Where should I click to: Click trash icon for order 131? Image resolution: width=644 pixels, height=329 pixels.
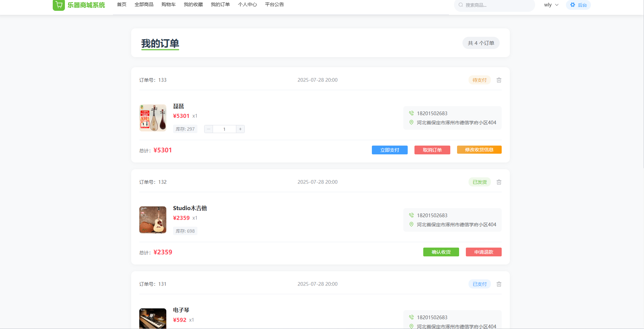[x=499, y=284]
